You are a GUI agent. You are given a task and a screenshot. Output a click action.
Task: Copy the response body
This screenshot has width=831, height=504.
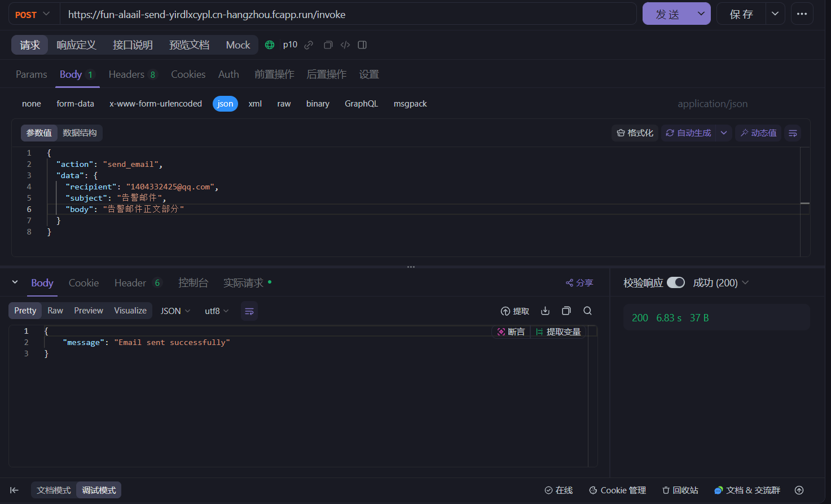(x=566, y=311)
